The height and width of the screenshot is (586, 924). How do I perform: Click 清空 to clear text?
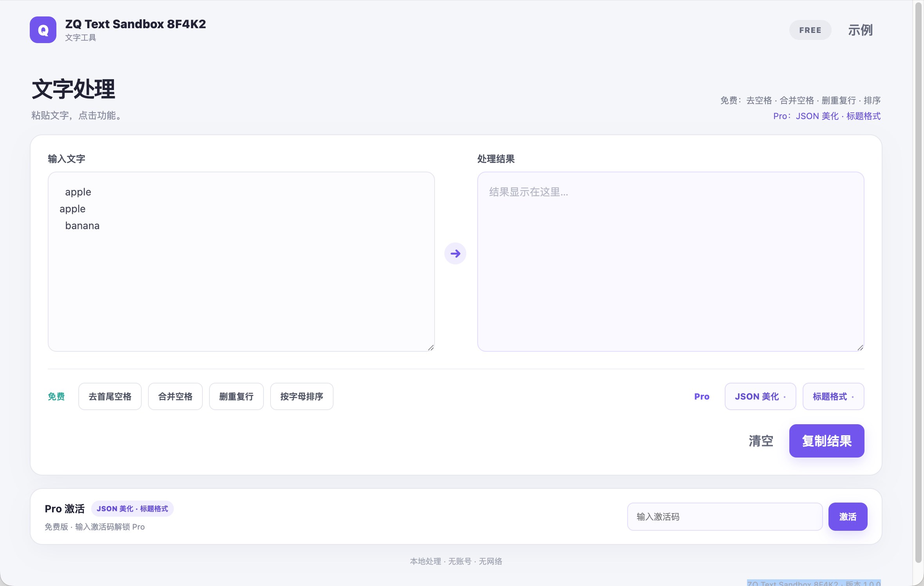click(761, 441)
